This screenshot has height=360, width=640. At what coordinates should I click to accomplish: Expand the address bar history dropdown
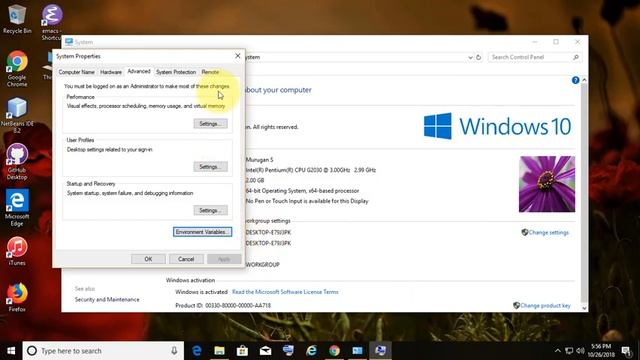(x=470, y=57)
